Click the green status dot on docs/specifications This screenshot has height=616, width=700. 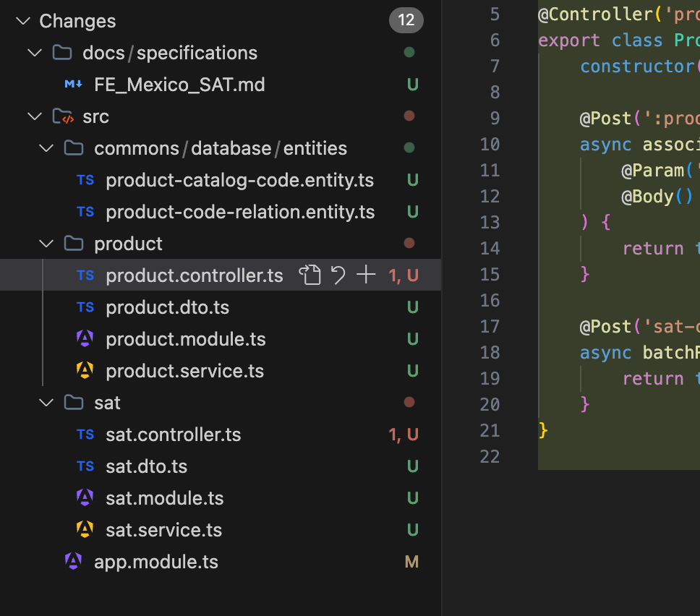409,52
